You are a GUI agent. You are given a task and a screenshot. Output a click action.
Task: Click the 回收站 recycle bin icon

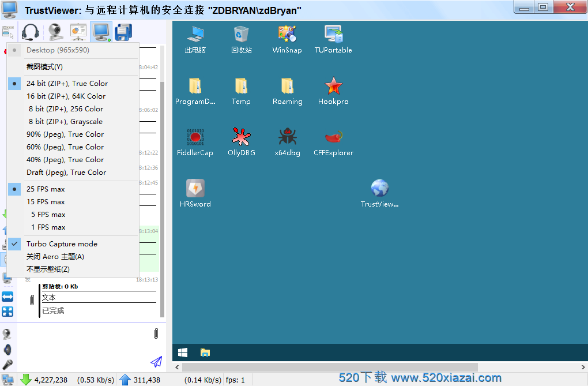coord(241,39)
